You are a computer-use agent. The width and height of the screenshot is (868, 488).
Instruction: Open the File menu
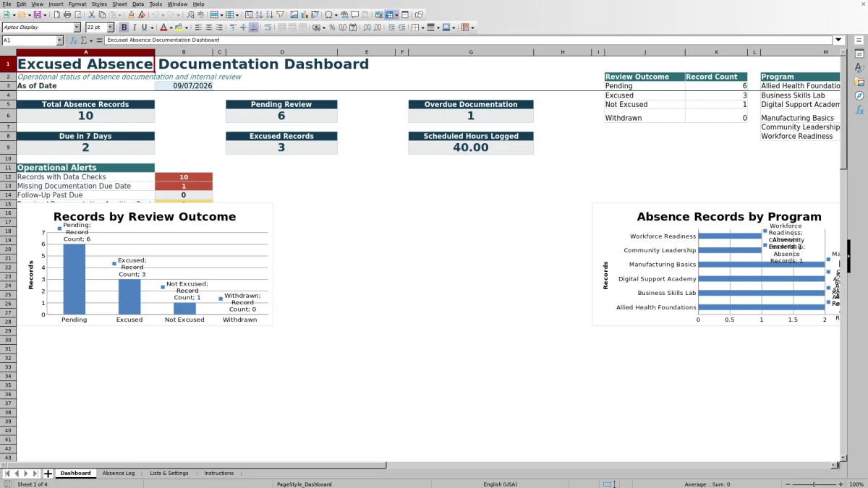(7, 4)
